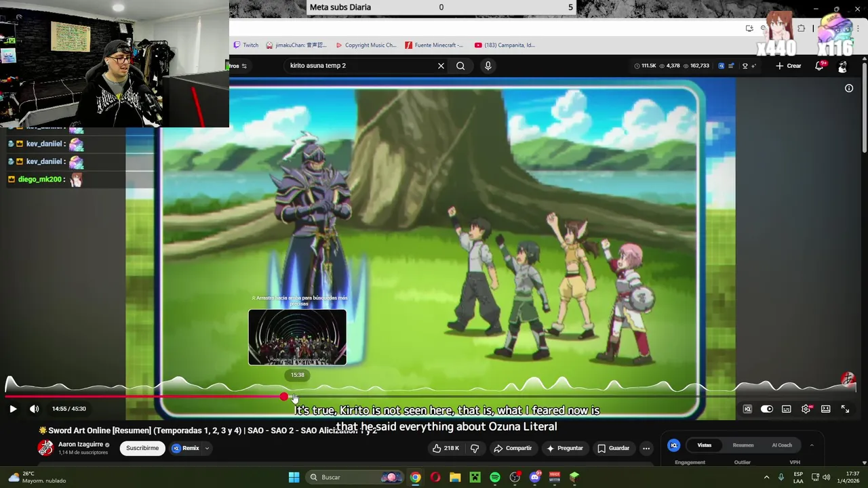Click inside the YouTube search field
The width and height of the screenshot is (868, 488).
pos(359,66)
